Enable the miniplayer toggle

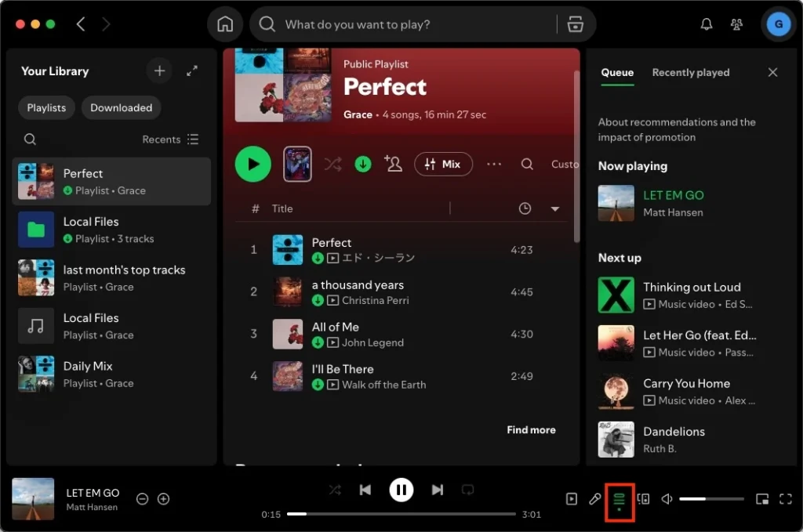point(761,498)
